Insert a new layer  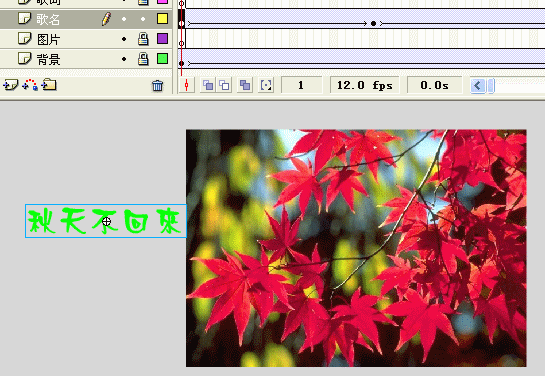click(x=10, y=85)
